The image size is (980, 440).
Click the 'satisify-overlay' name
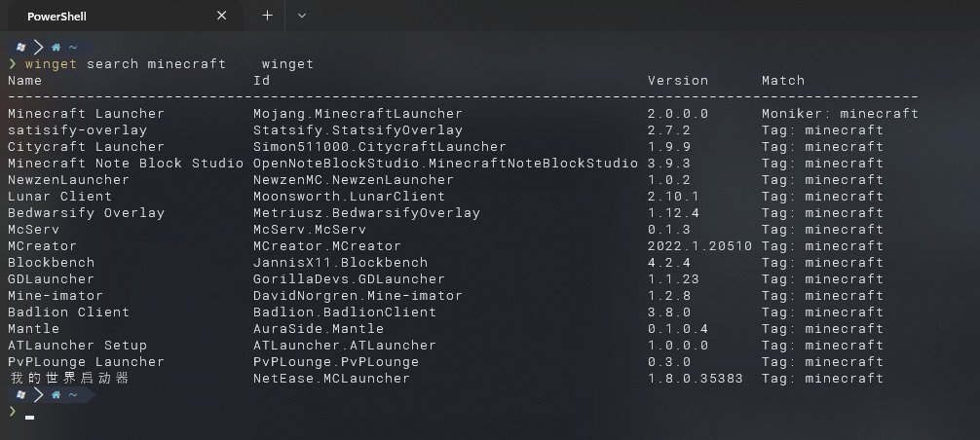pos(78,129)
